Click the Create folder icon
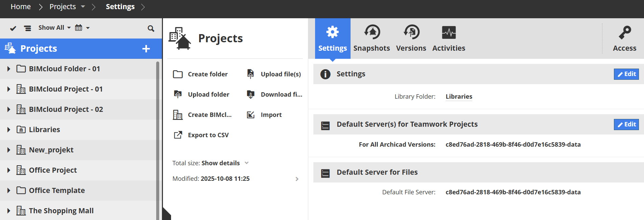Screen dimensions: 644x220 coord(178,74)
